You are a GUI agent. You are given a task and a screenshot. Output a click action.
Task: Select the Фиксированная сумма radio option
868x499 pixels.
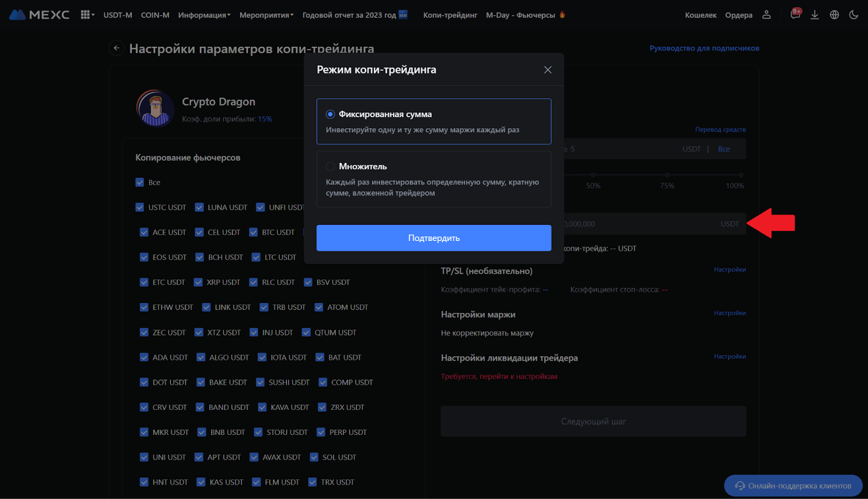point(330,115)
